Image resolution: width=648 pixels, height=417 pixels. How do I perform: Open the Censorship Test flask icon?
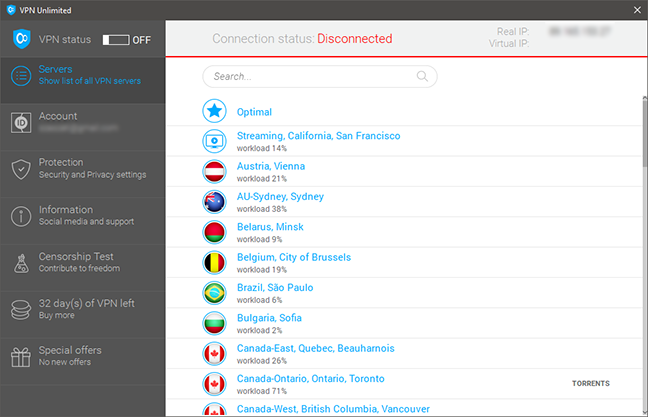click(21, 263)
